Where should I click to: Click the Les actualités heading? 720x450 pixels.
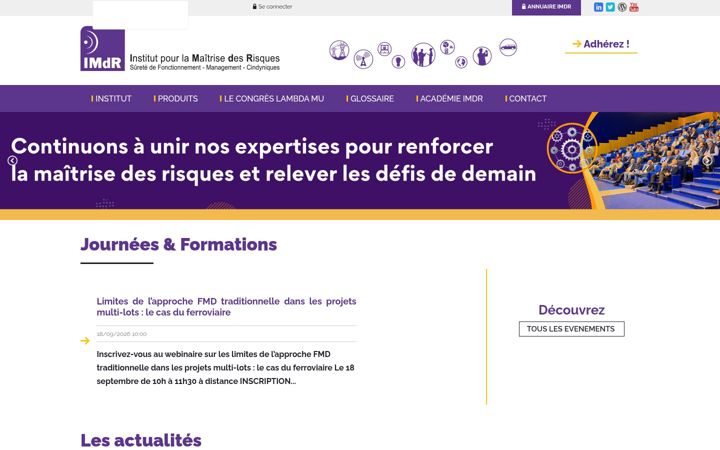[141, 440]
